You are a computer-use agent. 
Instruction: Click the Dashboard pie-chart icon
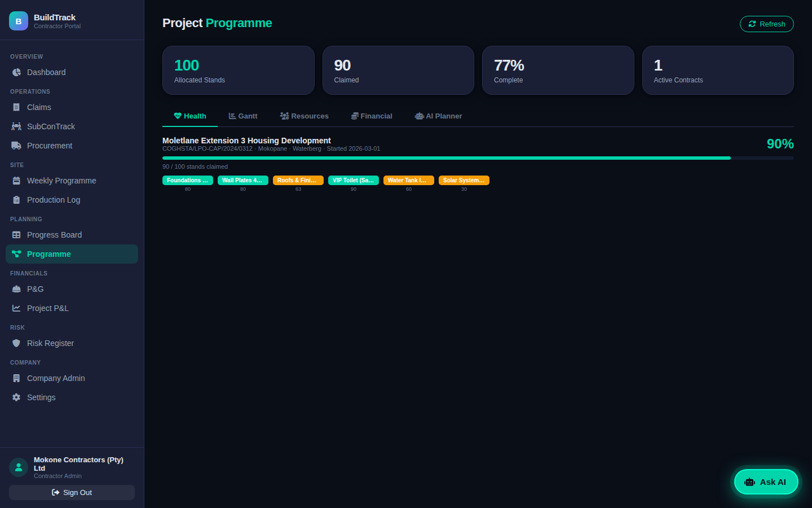[16, 72]
